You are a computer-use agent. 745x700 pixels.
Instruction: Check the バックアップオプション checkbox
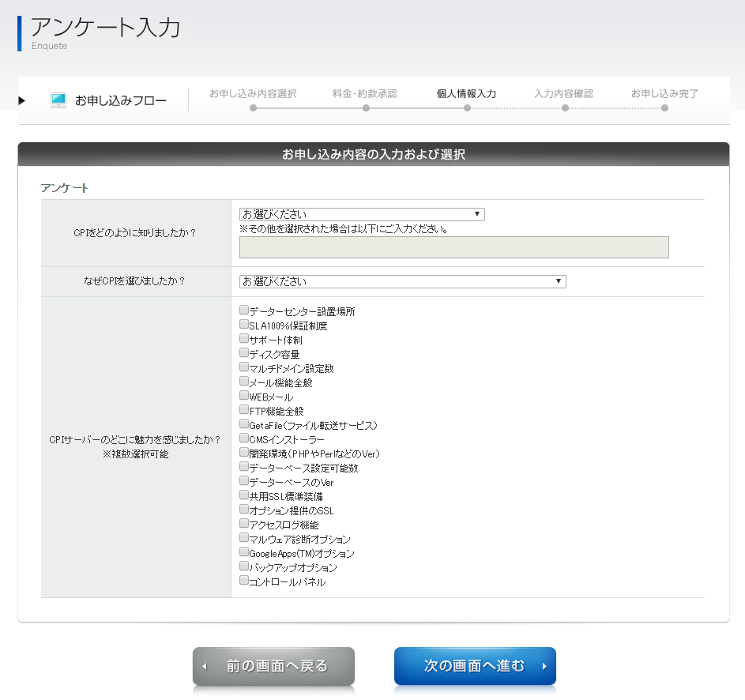point(244,566)
